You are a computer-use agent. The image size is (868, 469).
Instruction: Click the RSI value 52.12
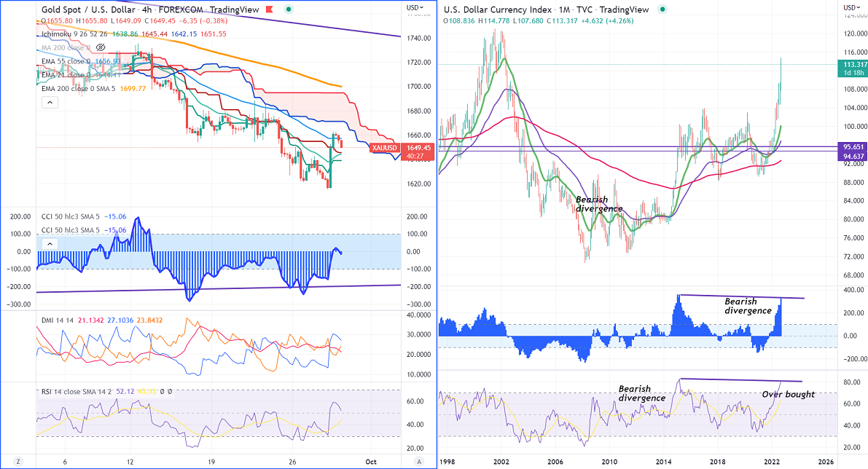tap(126, 392)
